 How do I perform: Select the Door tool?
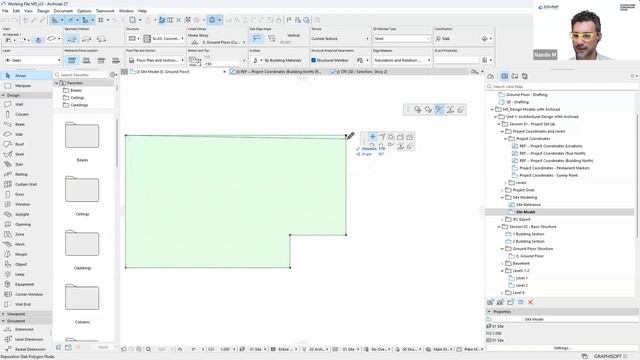tap(25, 194)
